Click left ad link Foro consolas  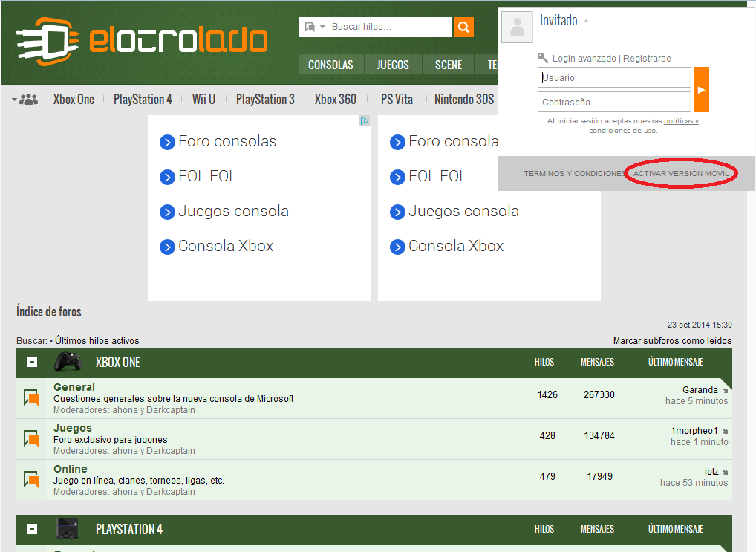[x=227, y=141]
